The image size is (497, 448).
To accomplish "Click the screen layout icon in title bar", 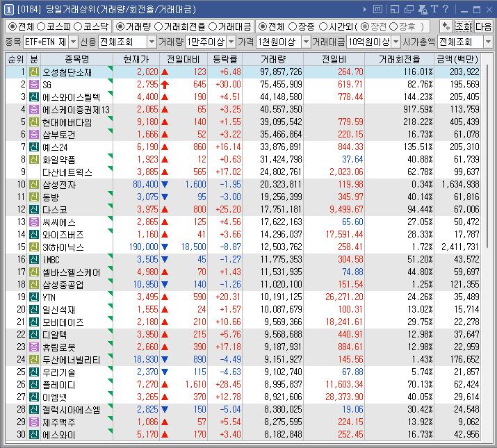I will pyautogui.click(x=395, y=10).
